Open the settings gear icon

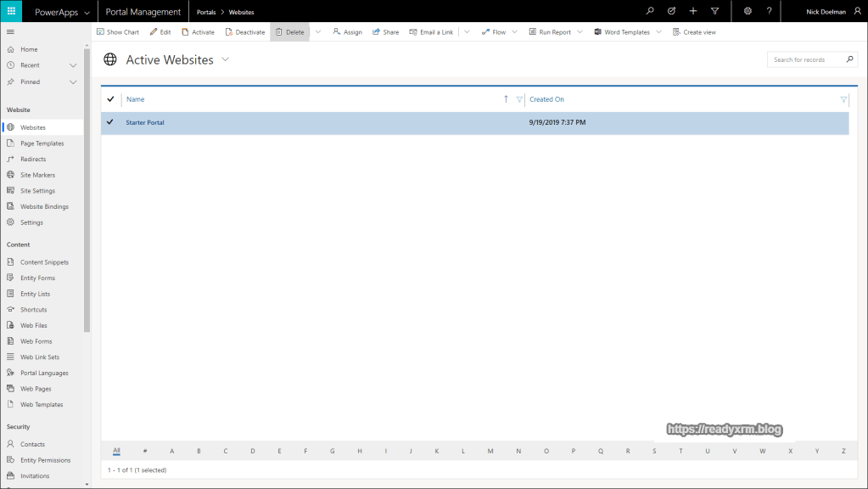(748, 11)
